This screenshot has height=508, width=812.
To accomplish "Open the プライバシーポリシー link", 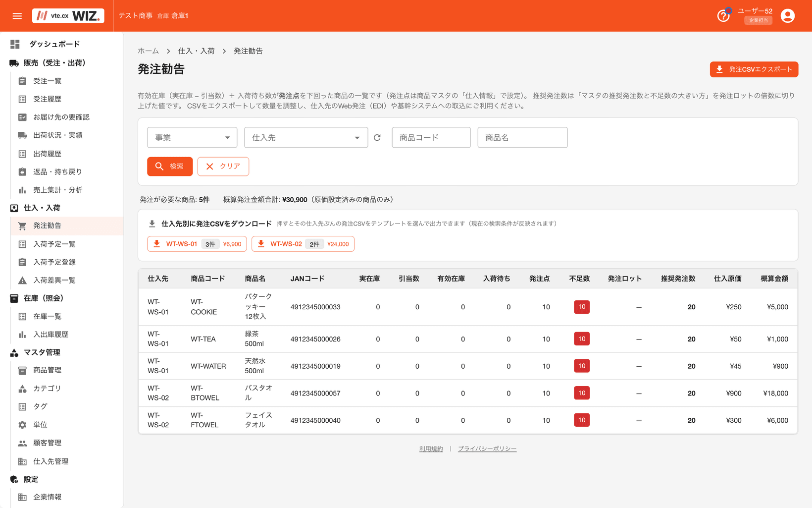I will tap(487, 449).
